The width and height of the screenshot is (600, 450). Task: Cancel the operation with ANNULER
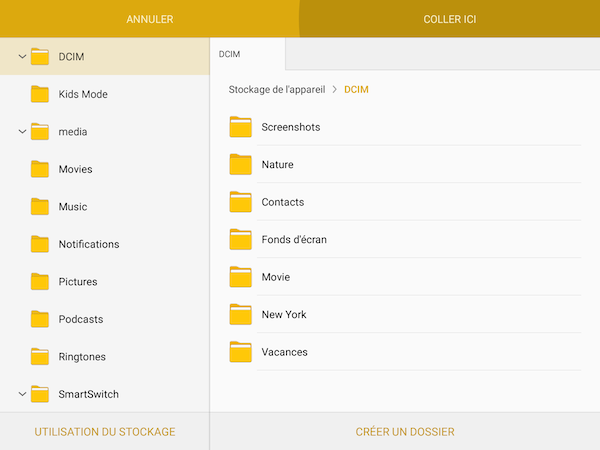150,19
